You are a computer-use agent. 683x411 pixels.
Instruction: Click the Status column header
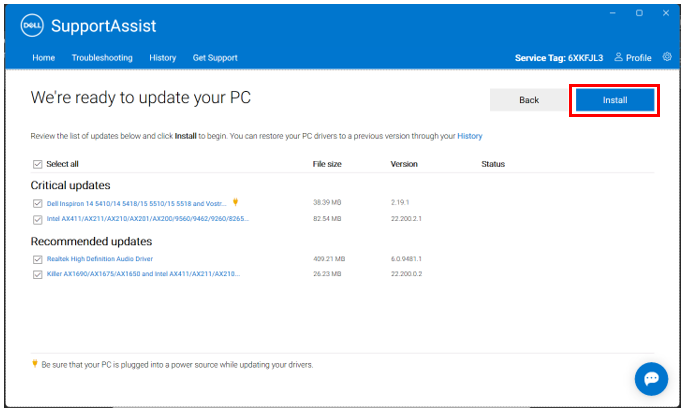point(493,164)
